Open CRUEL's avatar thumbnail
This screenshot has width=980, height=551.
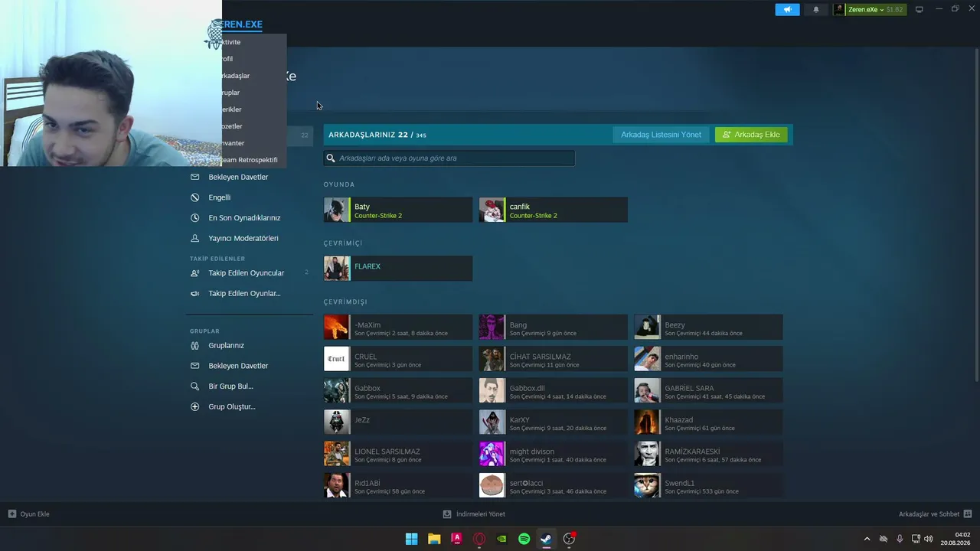336,359
